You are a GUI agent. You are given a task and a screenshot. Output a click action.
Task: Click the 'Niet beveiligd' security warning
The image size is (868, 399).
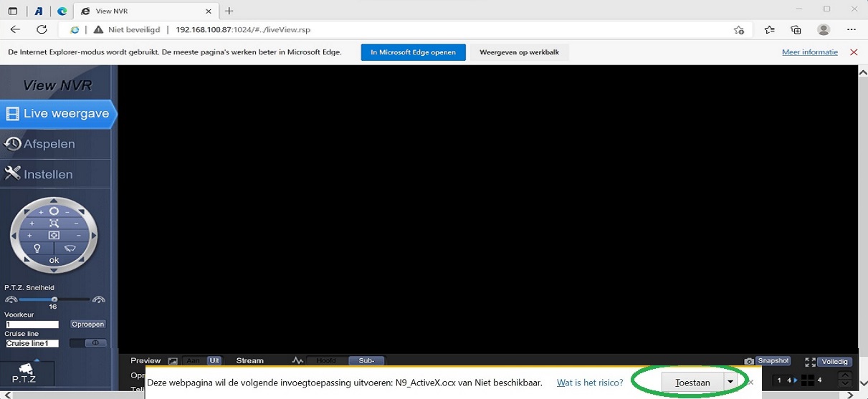point(127,30)
